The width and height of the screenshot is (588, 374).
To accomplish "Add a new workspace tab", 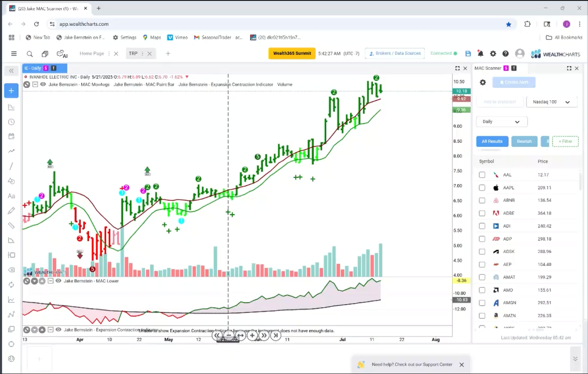I will pyautogui.click(x=168, y=53).
